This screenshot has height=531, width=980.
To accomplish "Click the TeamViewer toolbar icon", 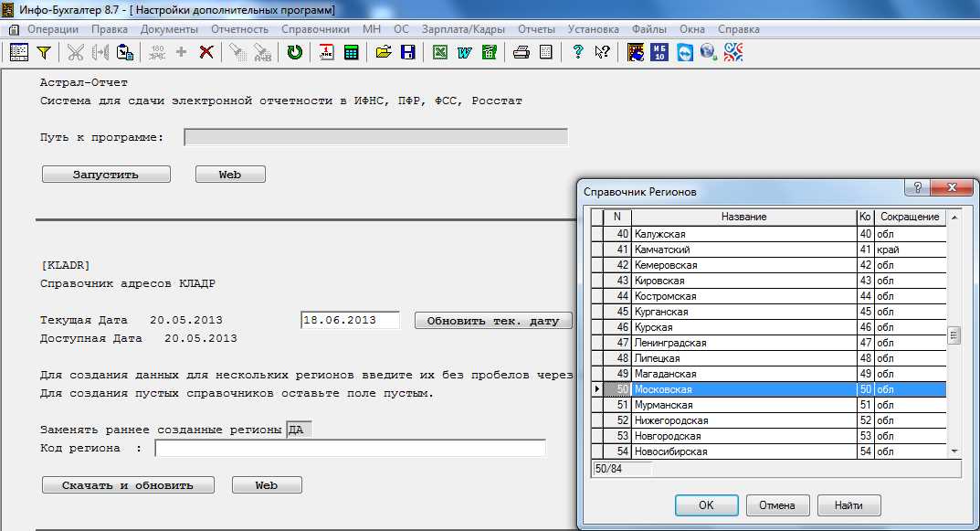I will 684,52.
